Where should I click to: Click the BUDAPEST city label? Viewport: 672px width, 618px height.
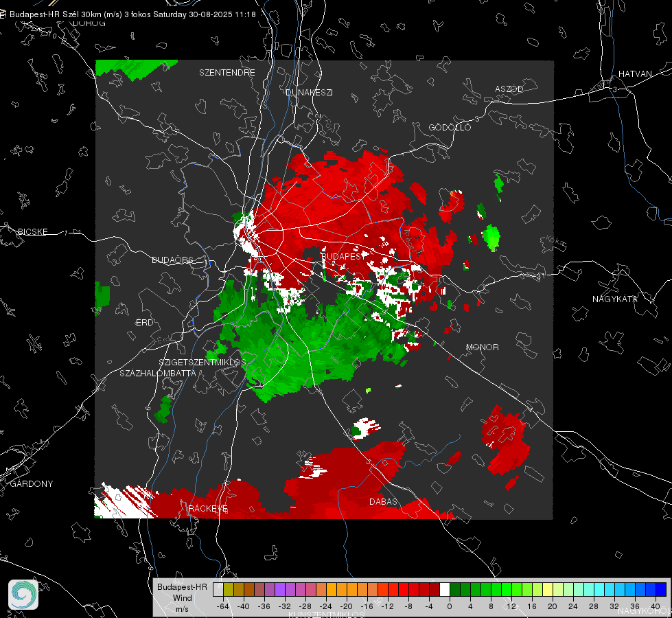342,256
